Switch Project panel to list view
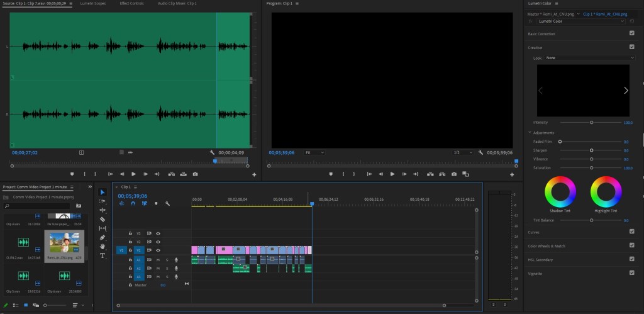 [16, 305]
